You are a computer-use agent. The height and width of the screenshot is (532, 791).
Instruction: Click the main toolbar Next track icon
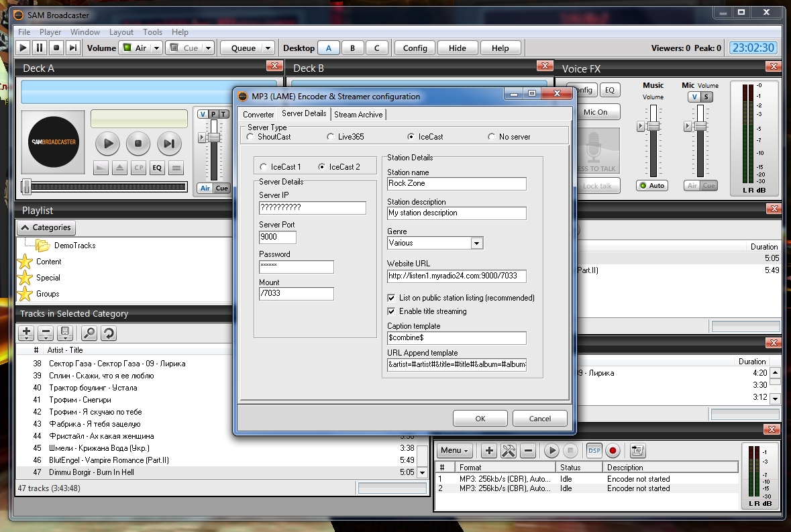[x=73, y=48]
